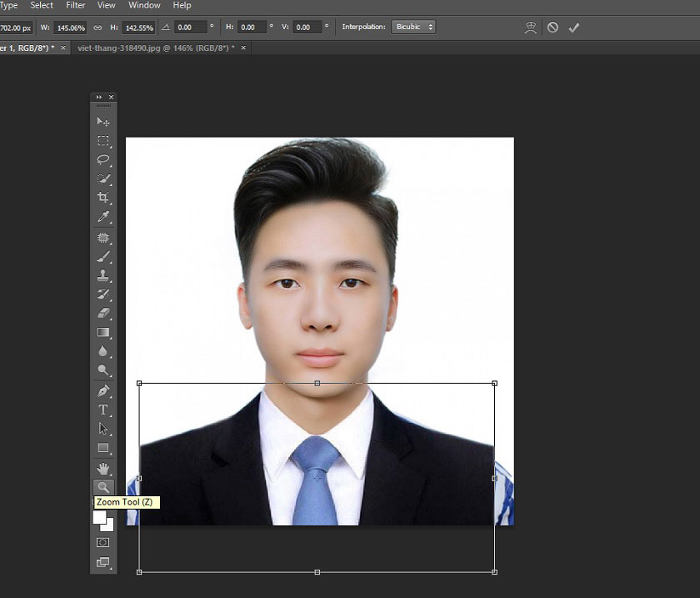
Task: Select the Horizontal Type tool
Action: click(x=103, y=410)
